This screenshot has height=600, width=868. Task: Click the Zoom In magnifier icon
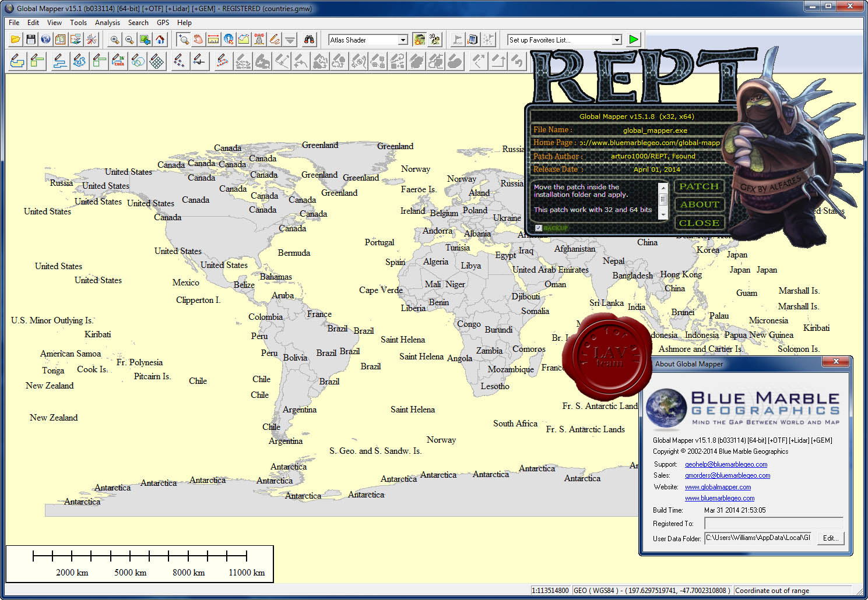point(115,40)
